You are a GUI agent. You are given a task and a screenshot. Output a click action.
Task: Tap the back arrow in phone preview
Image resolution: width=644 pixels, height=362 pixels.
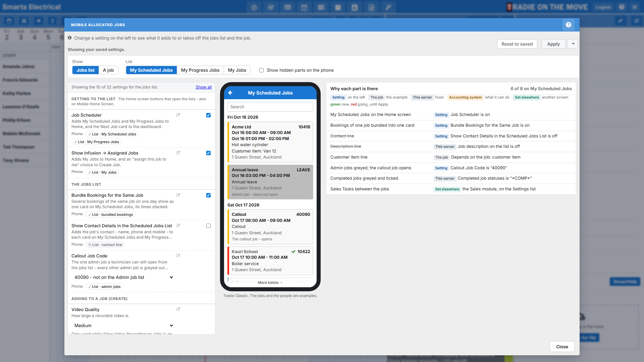point(230,93)
